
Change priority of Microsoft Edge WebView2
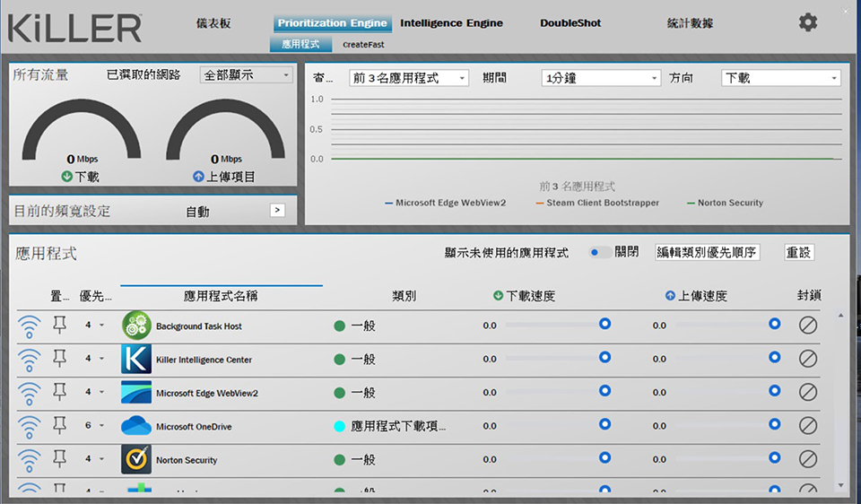[x=94, y=392]
